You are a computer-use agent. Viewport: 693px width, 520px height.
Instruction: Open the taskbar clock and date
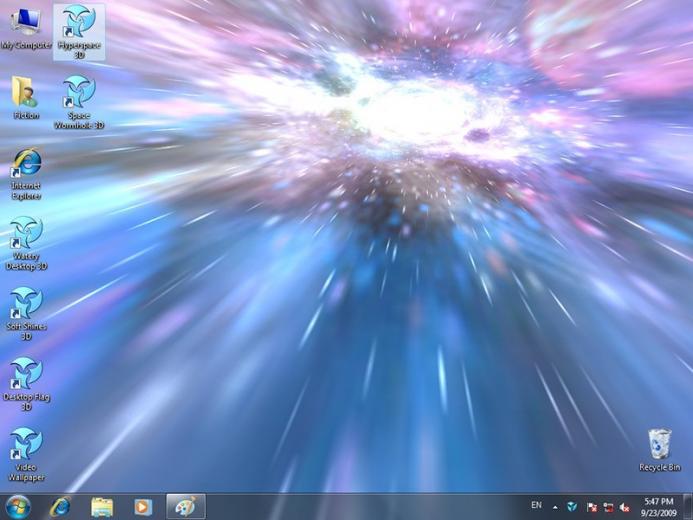(x=659, y=506)
